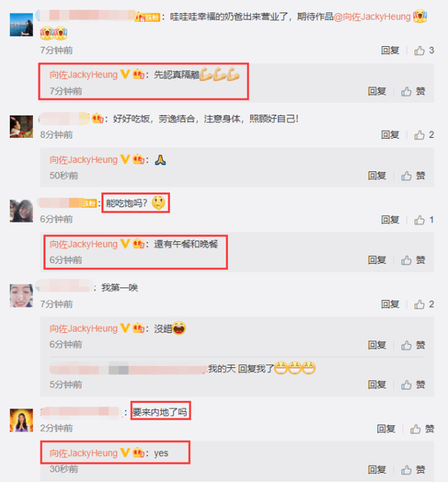Reply to the comment 要来内地了吗
Screen dimensions: 448x482
pos(386,429)
